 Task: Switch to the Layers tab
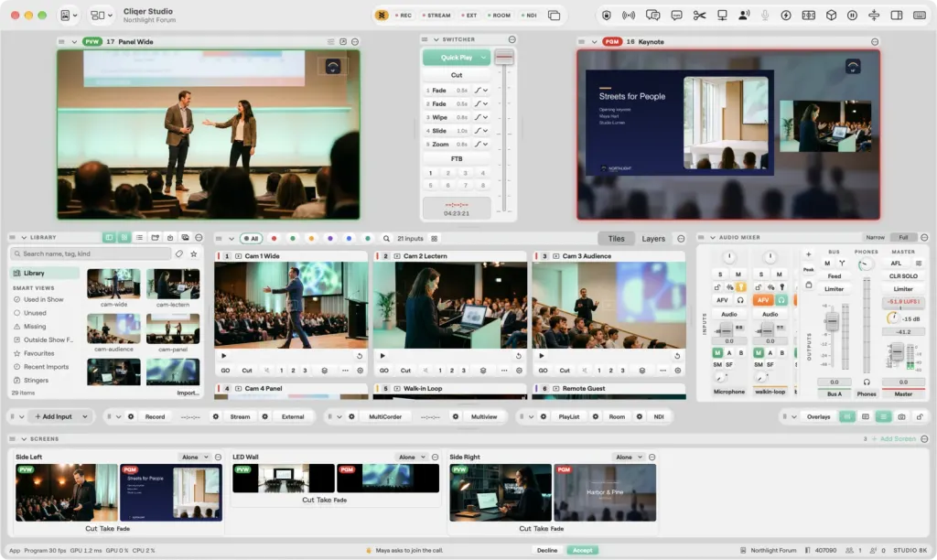pos(653,239)
